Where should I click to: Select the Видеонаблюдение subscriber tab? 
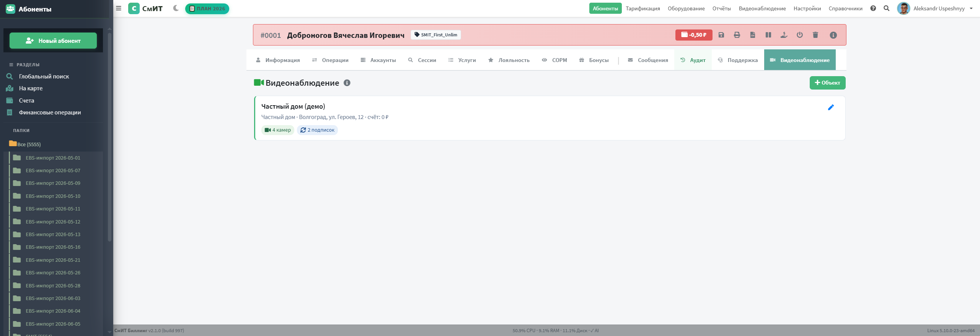click(800, 60)
